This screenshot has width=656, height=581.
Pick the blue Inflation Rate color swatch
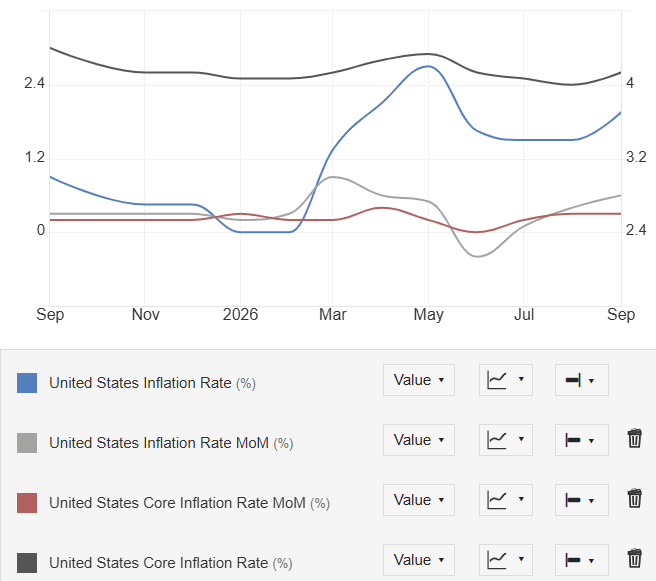(x=27, y=383)
